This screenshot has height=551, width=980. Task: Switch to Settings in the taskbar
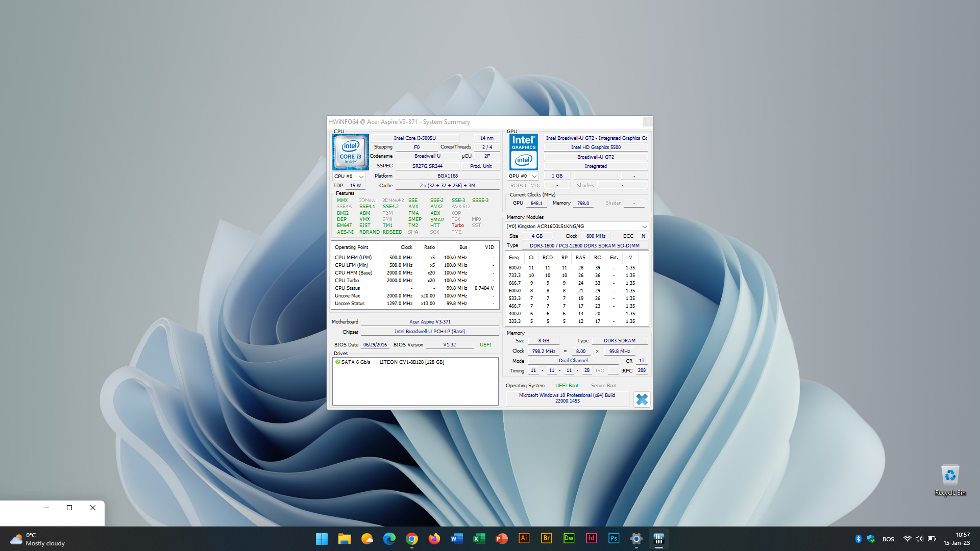(636, 539)
